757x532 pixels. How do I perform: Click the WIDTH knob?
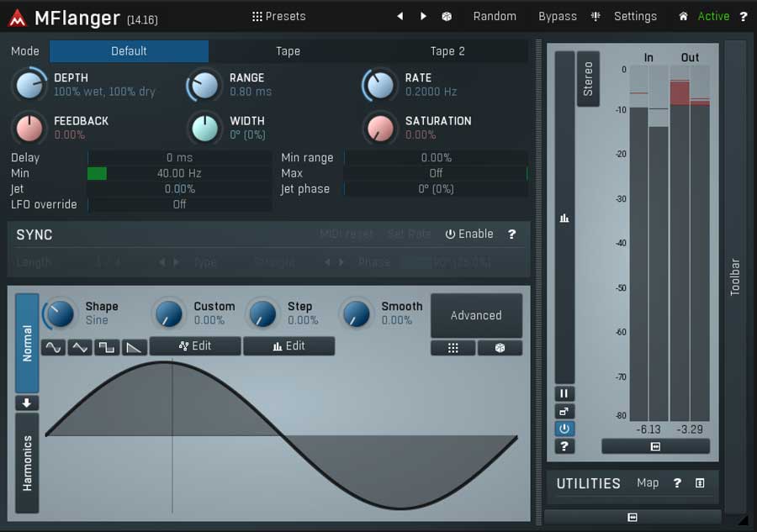(204, 129)
